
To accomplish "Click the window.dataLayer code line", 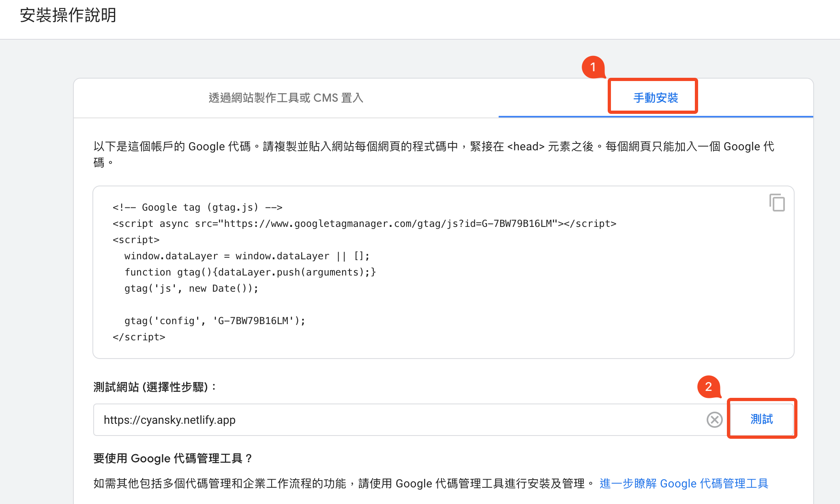I will [247, 256].
